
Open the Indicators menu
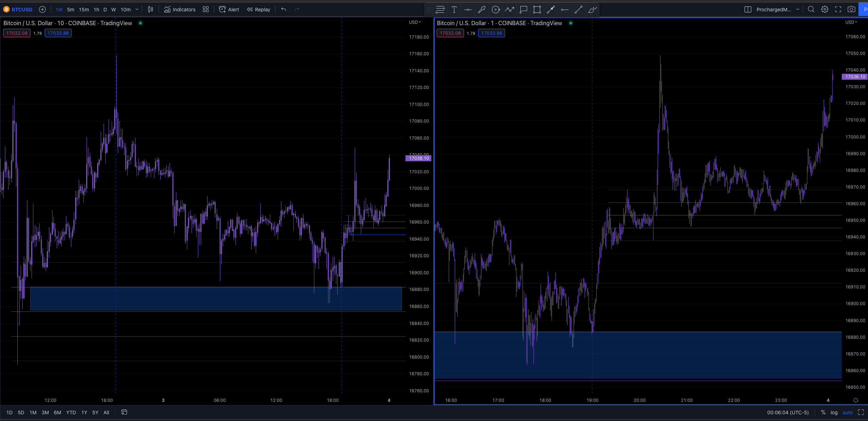coord(180,10)
